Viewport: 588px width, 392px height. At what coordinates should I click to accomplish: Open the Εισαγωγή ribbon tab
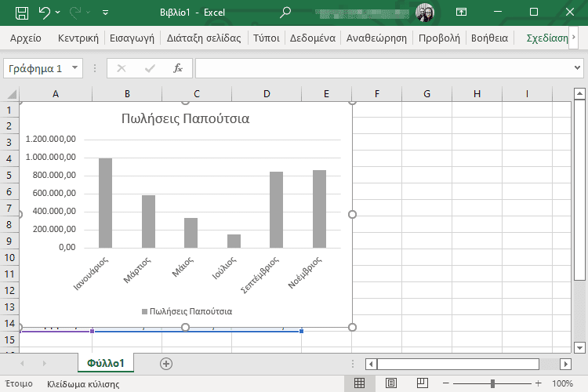[x=132, y=38]
